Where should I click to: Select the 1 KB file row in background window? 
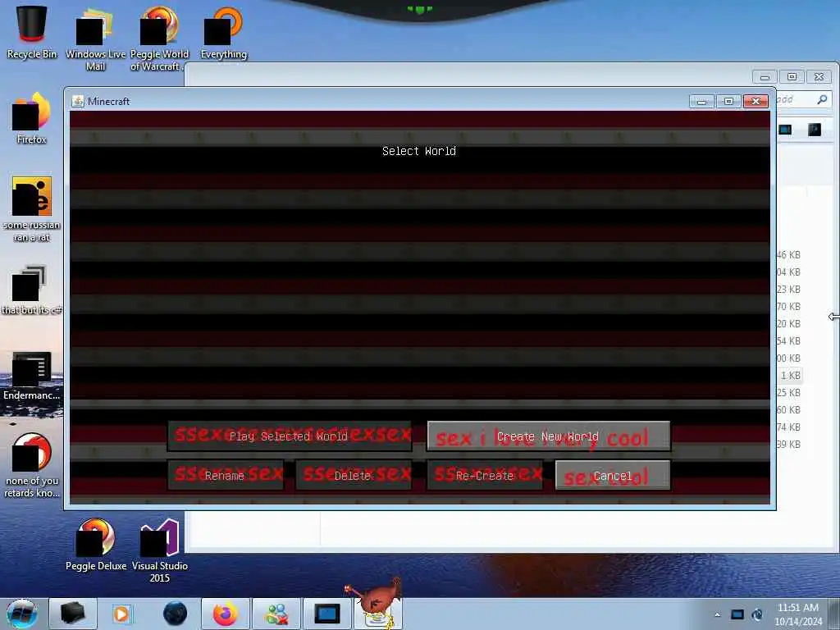coord(790,376)
